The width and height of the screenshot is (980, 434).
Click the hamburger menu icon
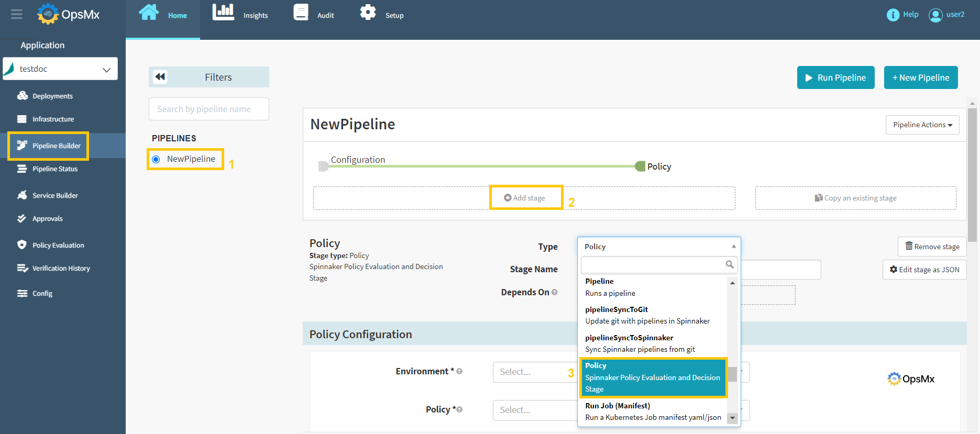click(17, 14)
